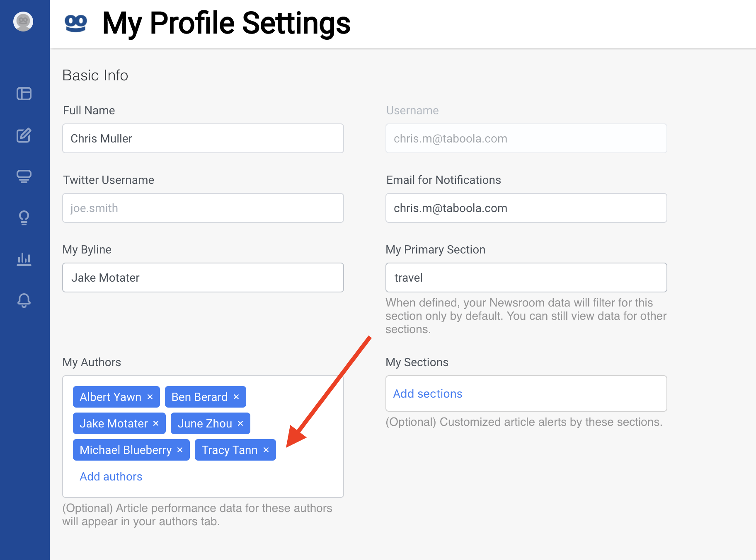Viewport: 756px width, 560px height.
Task: Click the Taboola logo next to the title
Action: click(x=75, y=24)
